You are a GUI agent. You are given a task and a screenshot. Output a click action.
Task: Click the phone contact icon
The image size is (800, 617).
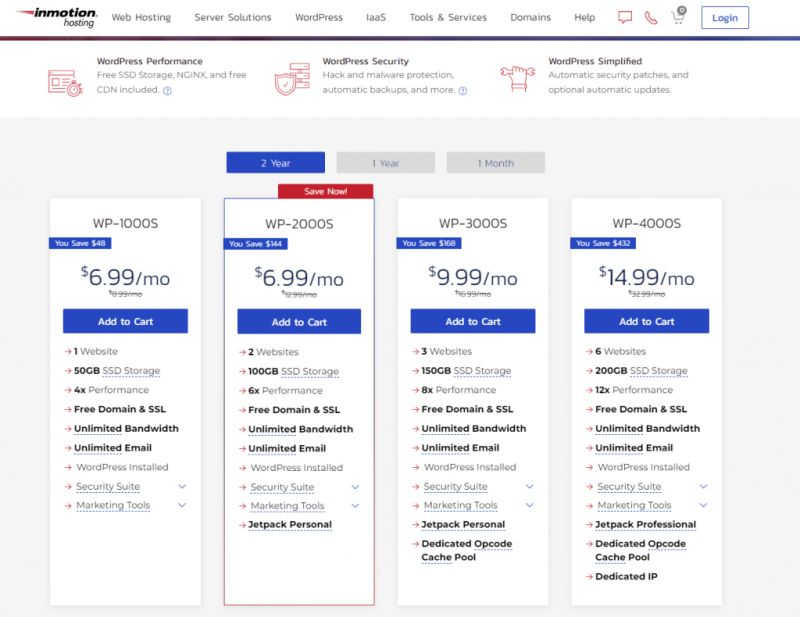click(x=650, y=16)
